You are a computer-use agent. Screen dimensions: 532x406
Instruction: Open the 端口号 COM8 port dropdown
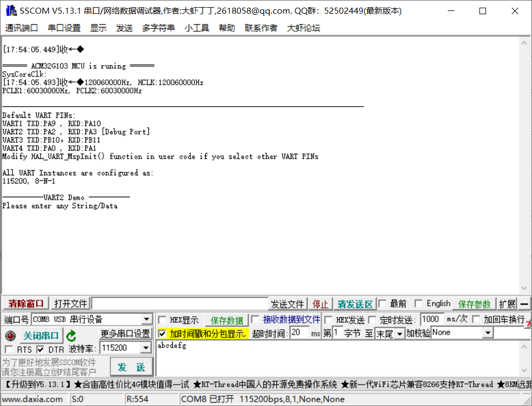click(x=146, y=319)
